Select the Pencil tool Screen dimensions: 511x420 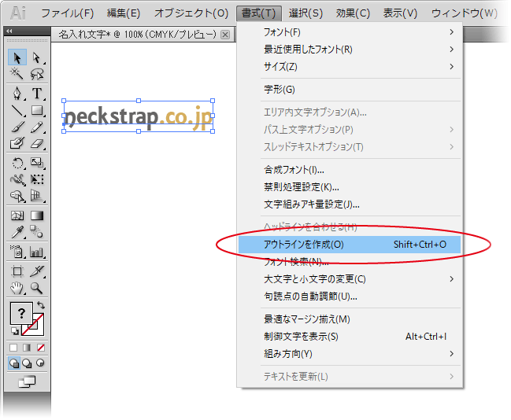tap(37, 127)
